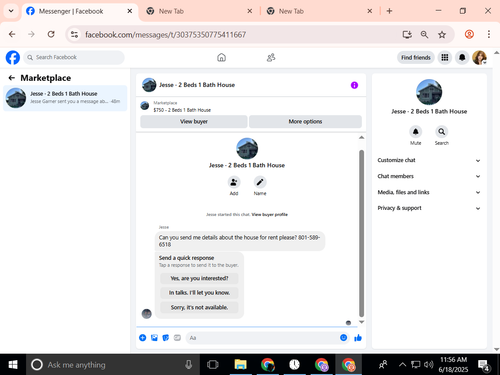This screenshot has width=500, height=375.
Task: Switch to the first New Tab
Action: coord(199,11)
